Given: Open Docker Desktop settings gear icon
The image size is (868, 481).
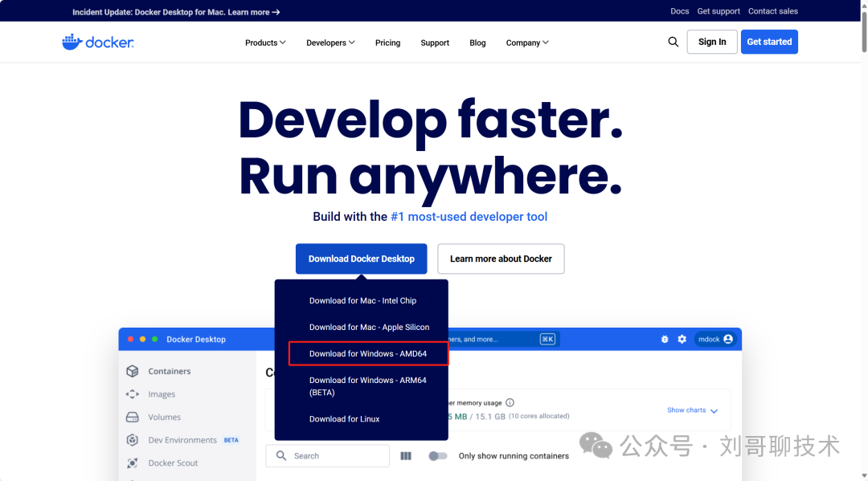Looking at the screenshot, I should [x=682, y=339].
